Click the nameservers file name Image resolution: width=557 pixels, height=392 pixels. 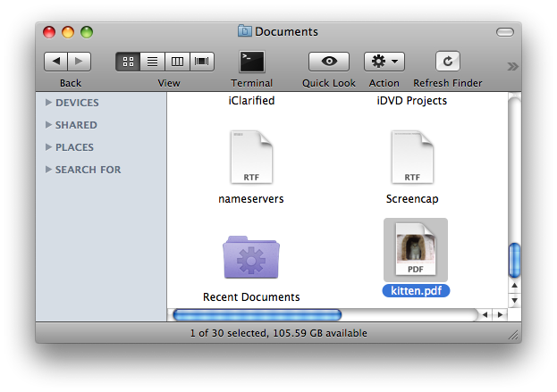[x=251, y=199]
